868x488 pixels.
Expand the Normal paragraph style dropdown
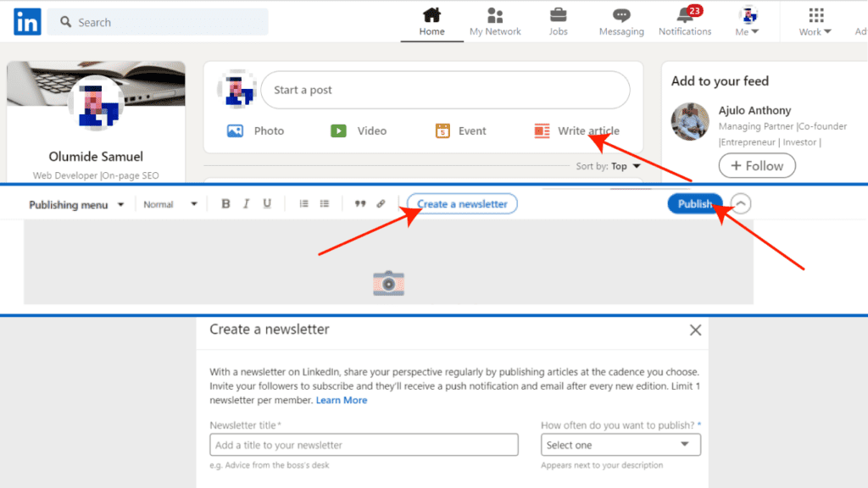click(x=170, y=203)
